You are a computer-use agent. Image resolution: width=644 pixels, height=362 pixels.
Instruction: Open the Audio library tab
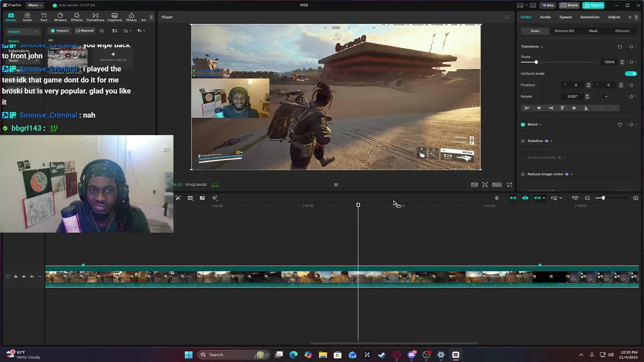pyautogui.click(x=27, y=17)
